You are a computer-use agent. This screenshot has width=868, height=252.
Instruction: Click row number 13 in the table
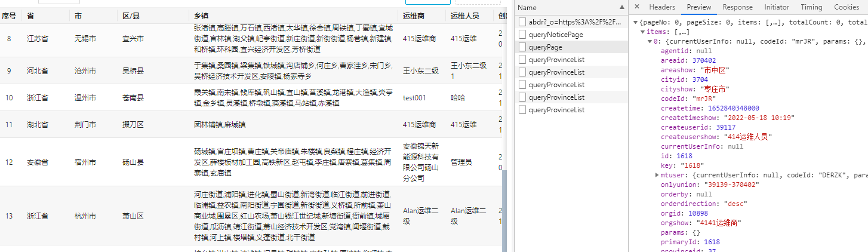(x=9, y=216)
